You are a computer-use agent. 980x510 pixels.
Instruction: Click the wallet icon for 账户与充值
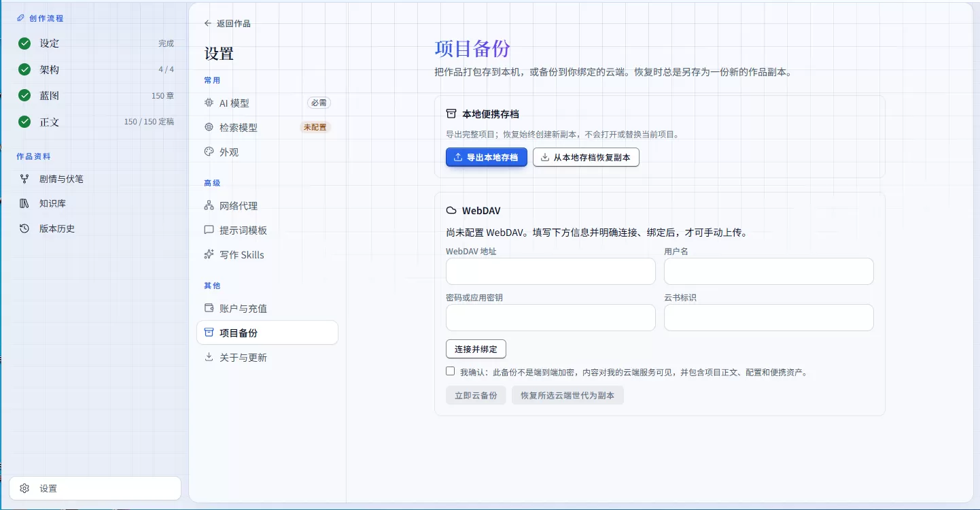click(x=209, y=308)
